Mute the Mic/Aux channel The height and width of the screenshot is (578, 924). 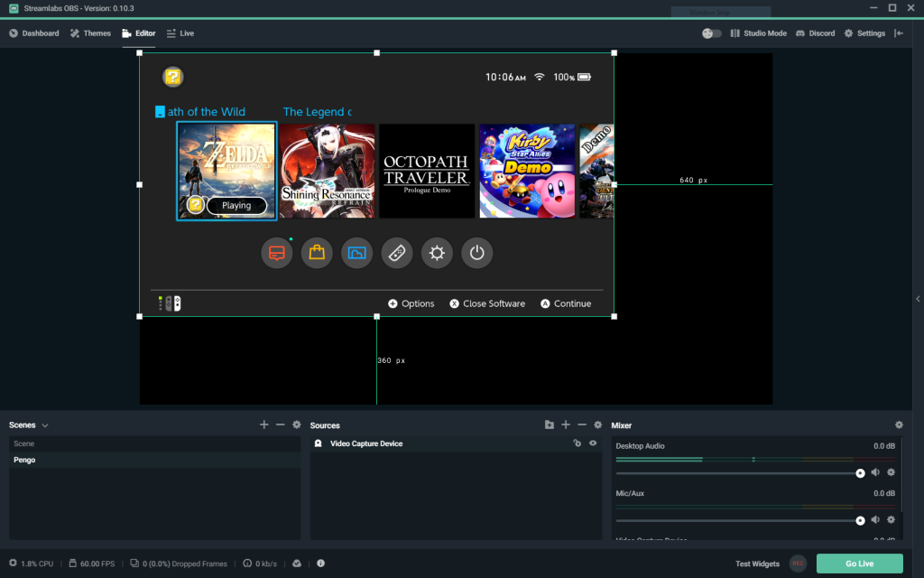[x=875, y=519]
